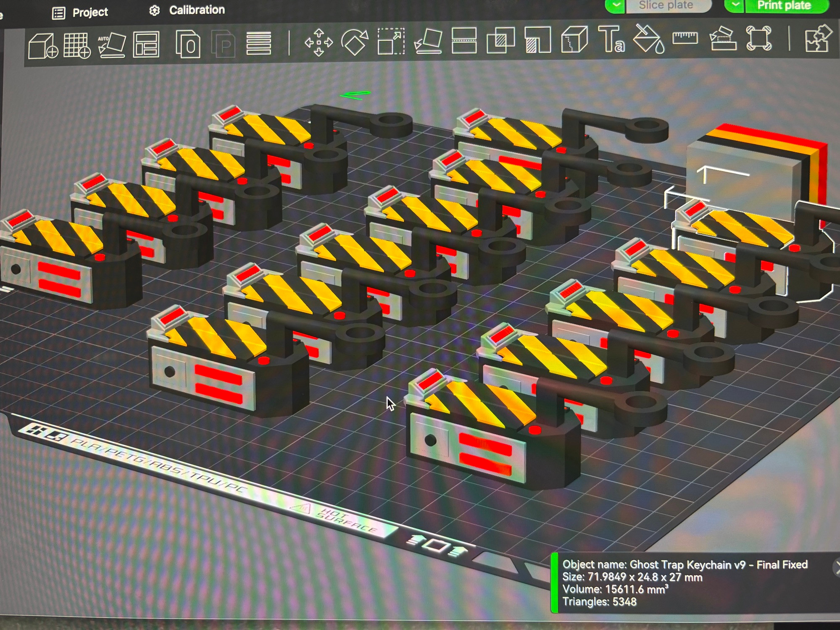This screenshot has width=840, height=630.
Task: Add a new plate with grid-plus icon
Action: coord(77,45)
